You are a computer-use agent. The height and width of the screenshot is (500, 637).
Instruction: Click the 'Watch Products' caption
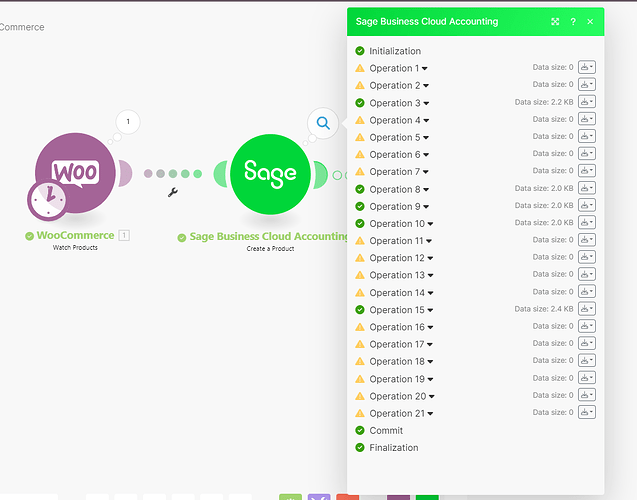(x=75, y=247)
